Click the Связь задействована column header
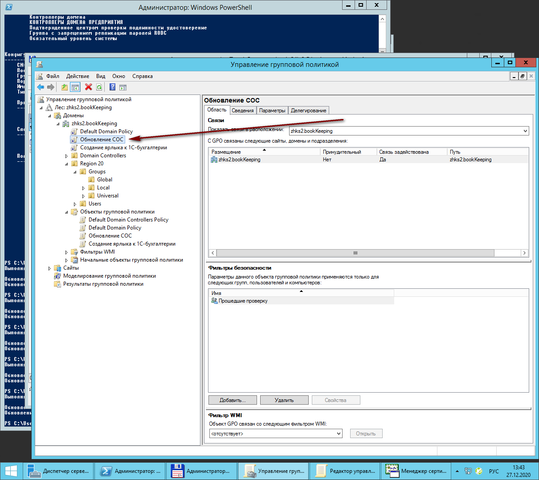 pos(412,152)
